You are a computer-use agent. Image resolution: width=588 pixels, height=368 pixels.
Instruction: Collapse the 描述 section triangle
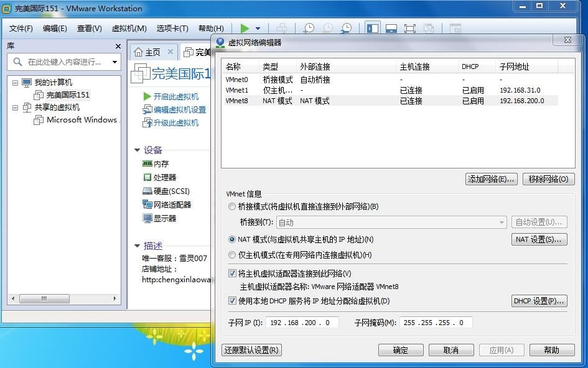click(x=138, y=246)
